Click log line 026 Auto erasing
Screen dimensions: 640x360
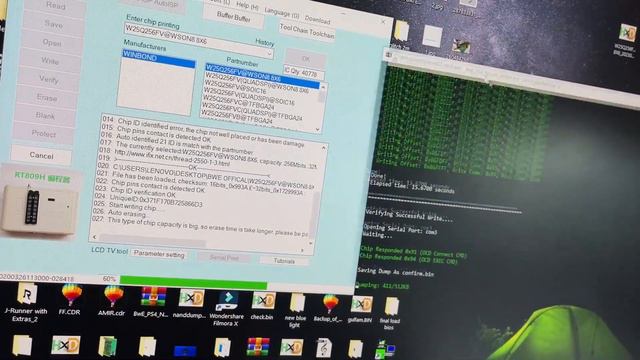120,212
